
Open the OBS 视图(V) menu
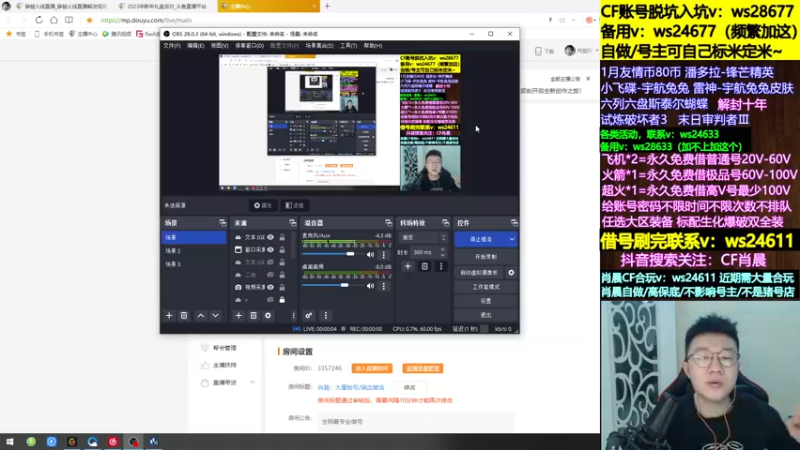[x=219, y=45]
